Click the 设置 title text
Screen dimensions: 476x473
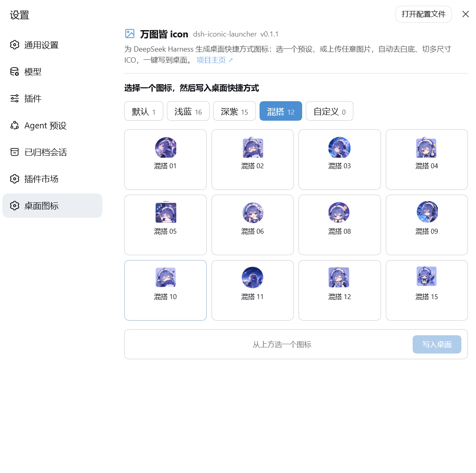pos(19,15)
